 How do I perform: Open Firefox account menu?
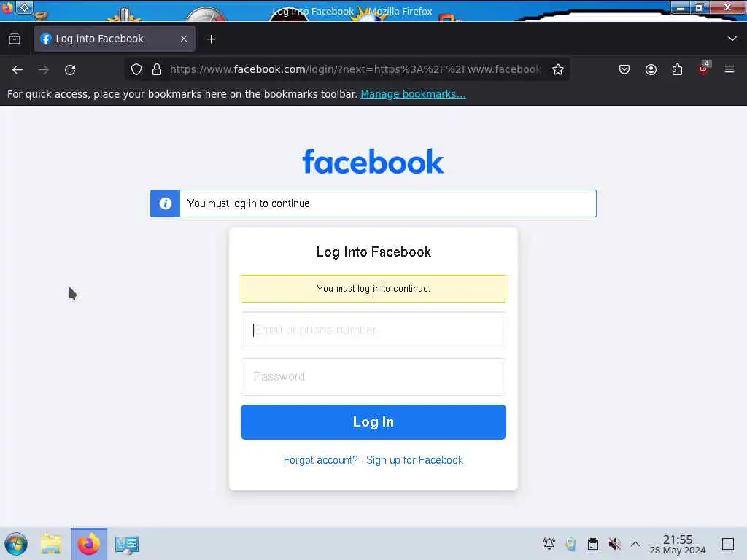coord(651,69)
